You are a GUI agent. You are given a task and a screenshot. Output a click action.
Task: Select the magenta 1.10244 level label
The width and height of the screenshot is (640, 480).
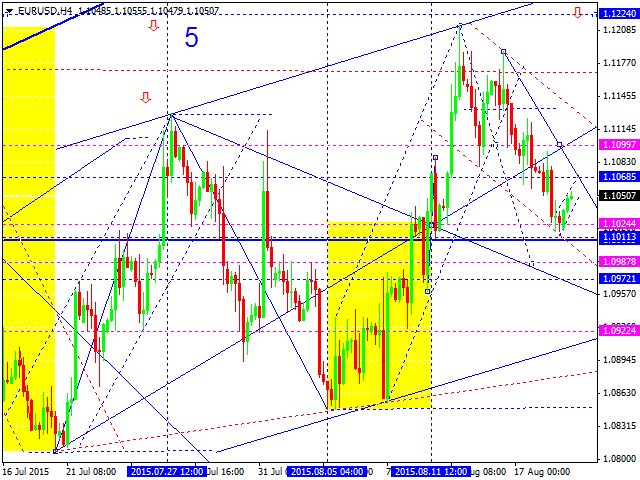click(619, 224)
